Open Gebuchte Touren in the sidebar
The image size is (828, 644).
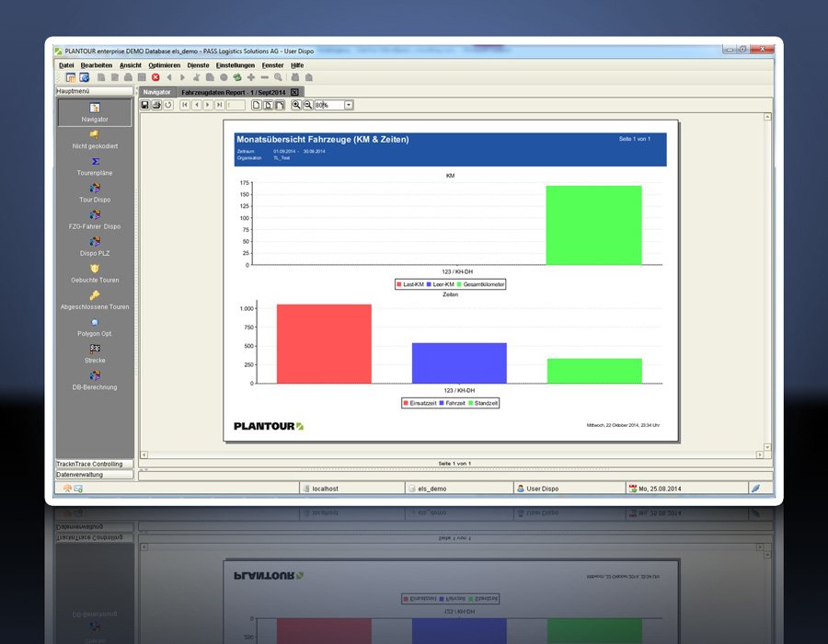click(x=95, y=274)
